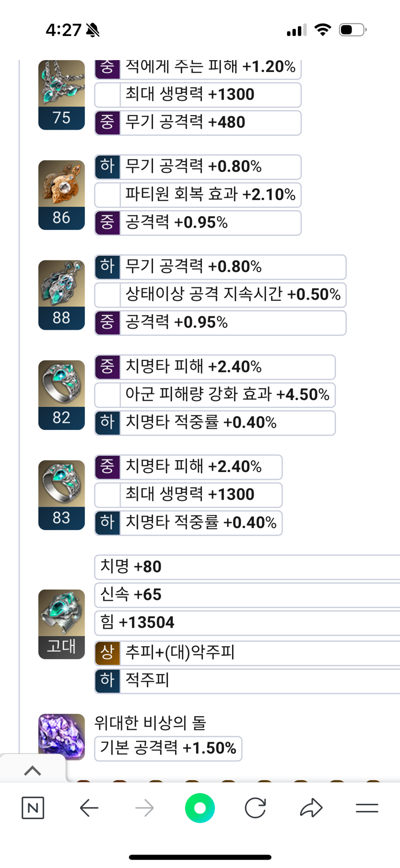Open the browser hamburger menu

coord(366,808)
